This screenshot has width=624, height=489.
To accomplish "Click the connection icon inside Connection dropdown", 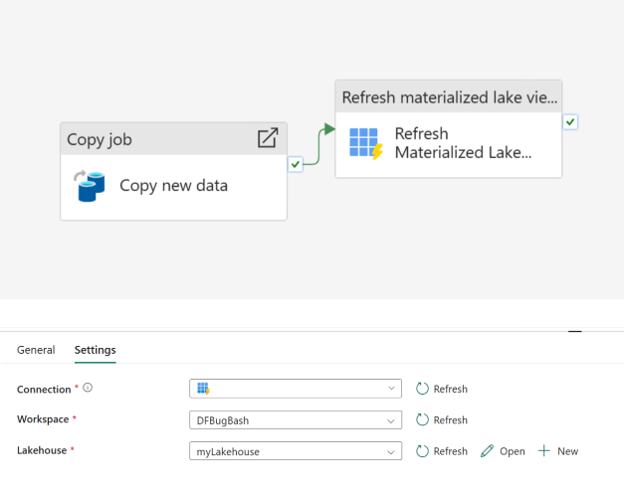I will [203, 388].
